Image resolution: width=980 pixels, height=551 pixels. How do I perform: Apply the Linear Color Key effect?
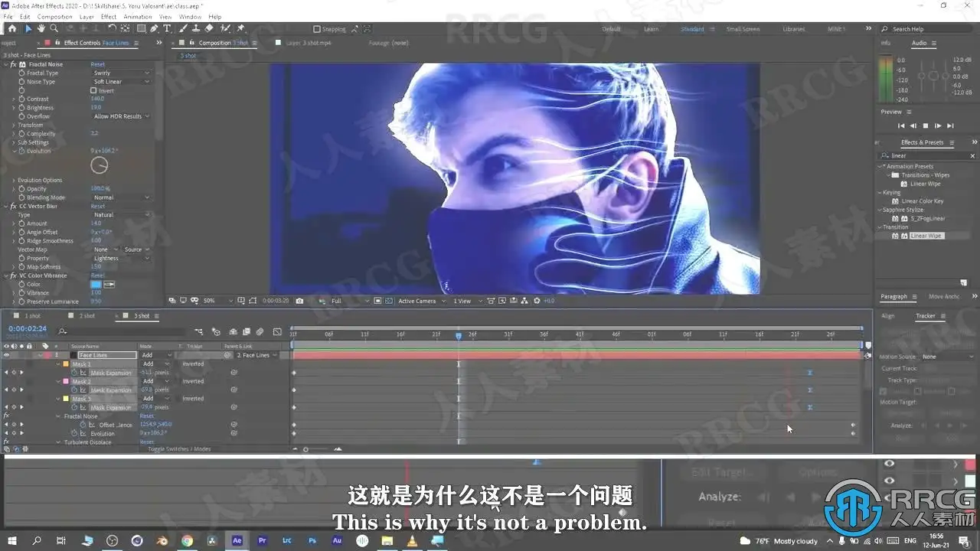[922, 201]
